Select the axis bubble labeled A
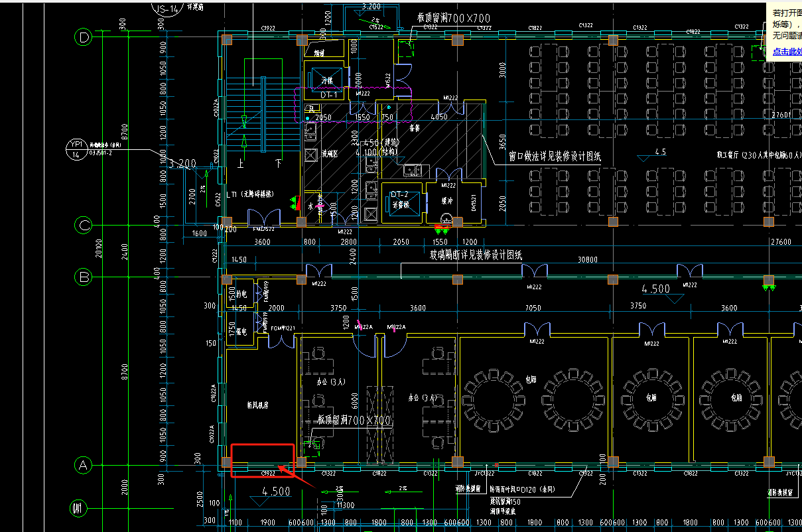 (82, 466)
